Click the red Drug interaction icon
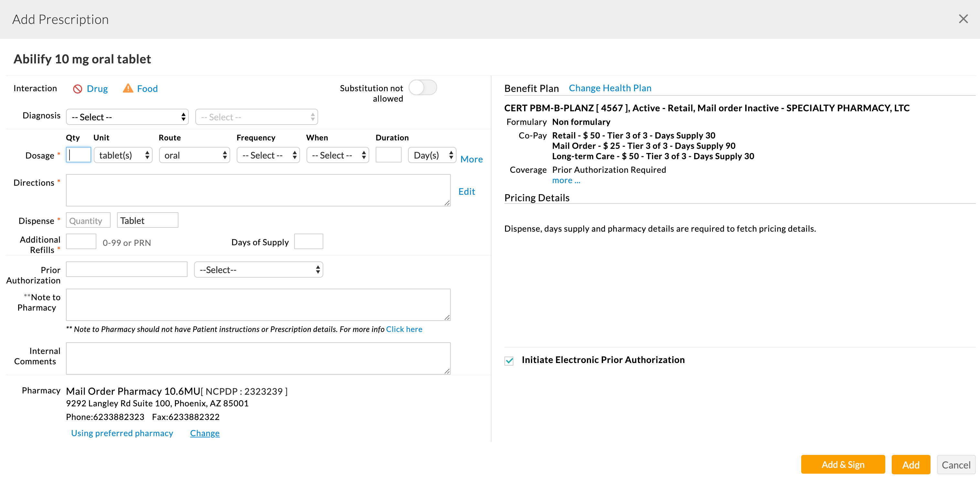 [78, 89]
